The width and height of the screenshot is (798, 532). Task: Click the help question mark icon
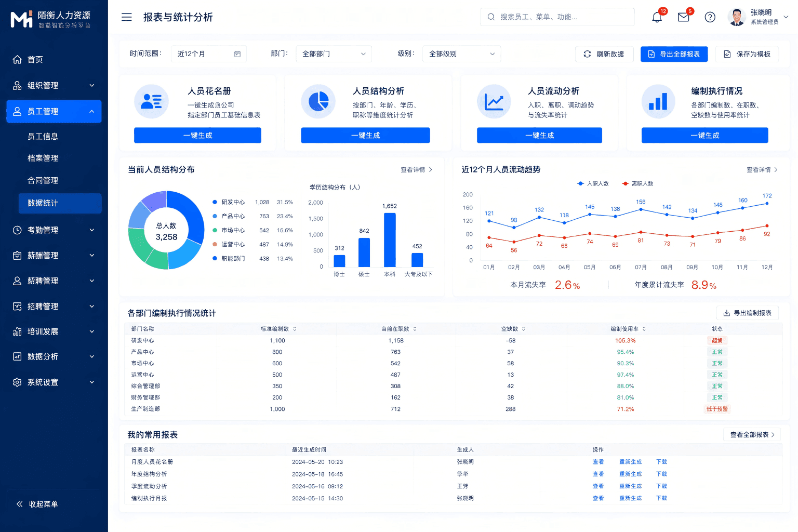(x=710, y=17)
